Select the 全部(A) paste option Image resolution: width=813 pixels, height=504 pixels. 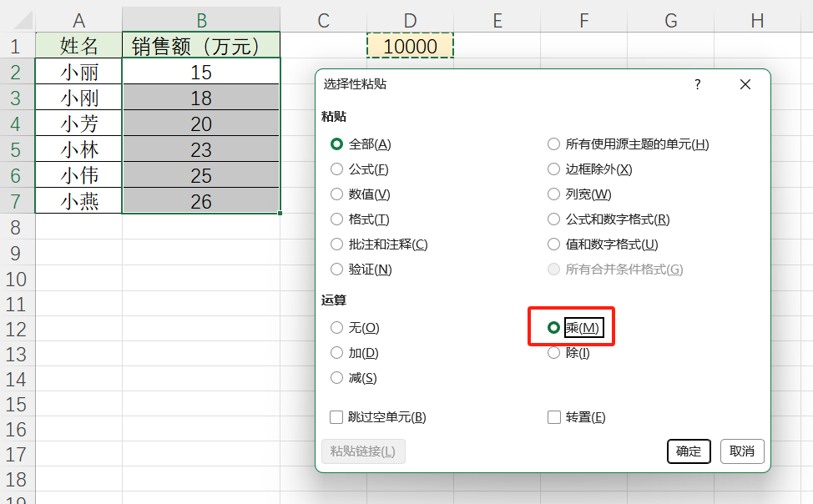coord(337,144)
